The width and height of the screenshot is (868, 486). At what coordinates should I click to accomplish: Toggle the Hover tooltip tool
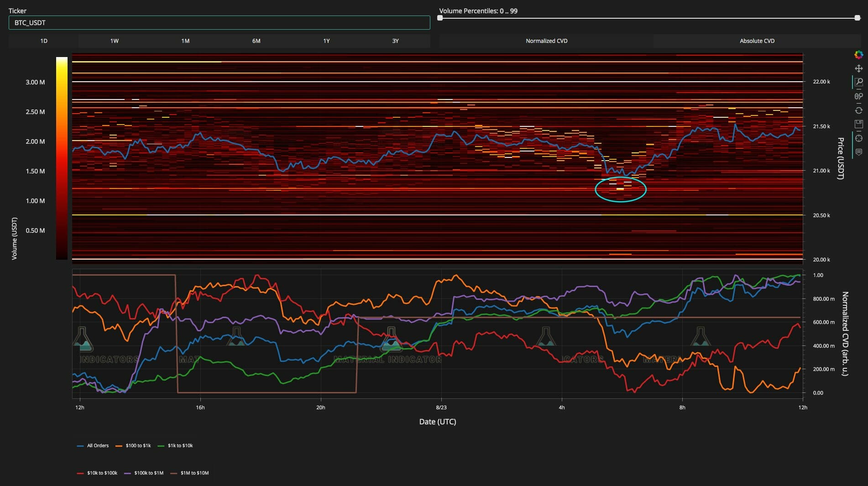click(858, 152)
